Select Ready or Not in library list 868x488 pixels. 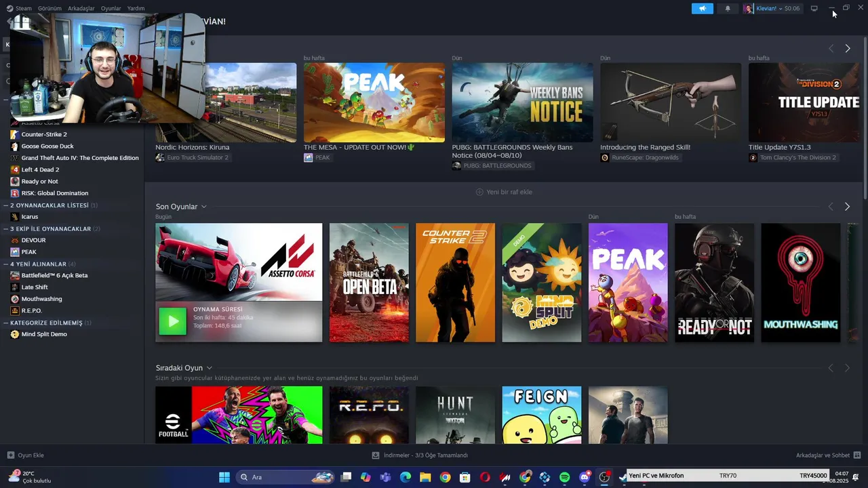tap(39, 181)
